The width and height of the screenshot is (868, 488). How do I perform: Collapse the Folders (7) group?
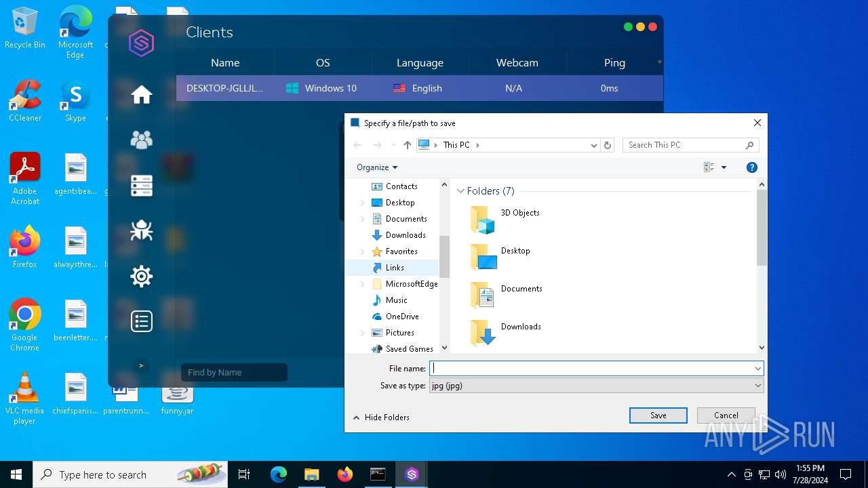(x=460, y=191)
